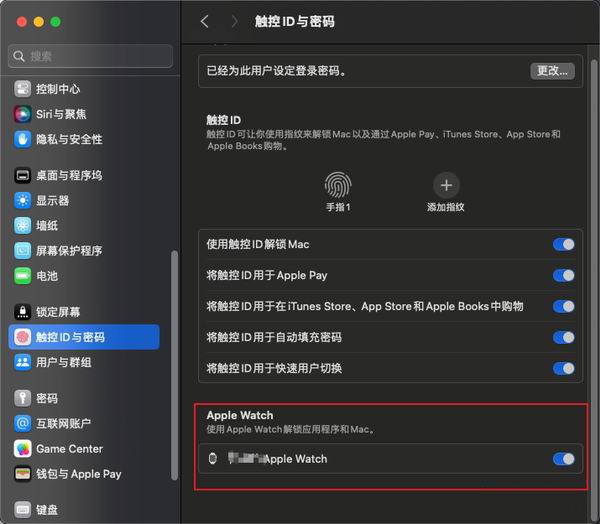This screenshot has height=524, width=600.
Task: Click the 隐私与安全性 hand icon
Action: [23, 139]
